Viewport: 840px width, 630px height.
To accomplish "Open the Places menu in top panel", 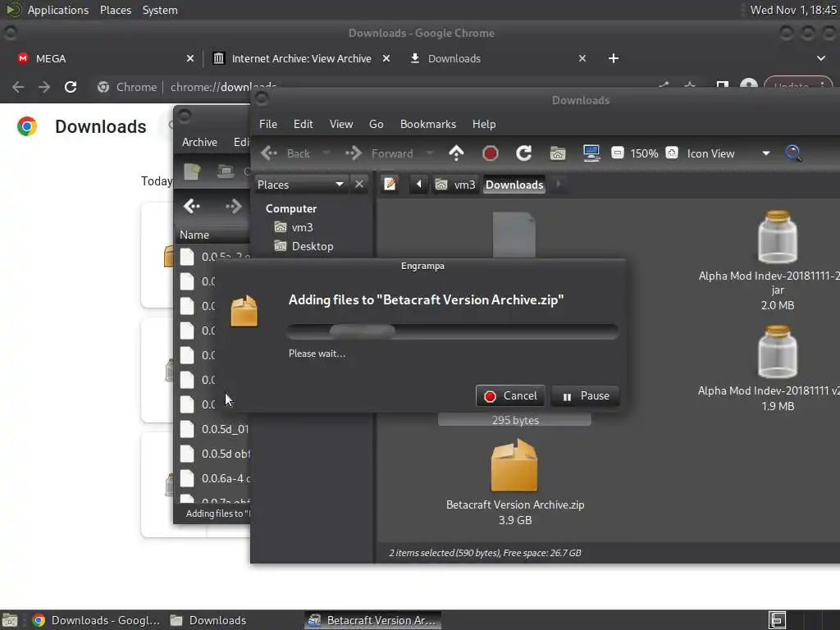I will [x=115, y=10].
